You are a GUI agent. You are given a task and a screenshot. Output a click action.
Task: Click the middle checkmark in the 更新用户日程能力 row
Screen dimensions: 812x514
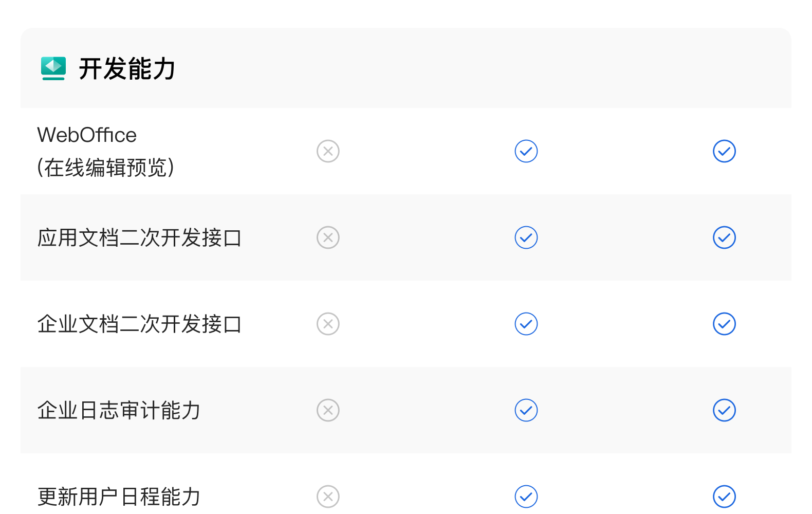526,497
